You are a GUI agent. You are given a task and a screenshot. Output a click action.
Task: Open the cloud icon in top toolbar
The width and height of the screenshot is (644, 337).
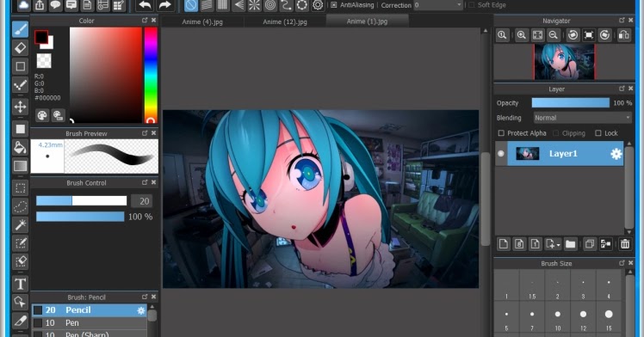pos(23,5)
